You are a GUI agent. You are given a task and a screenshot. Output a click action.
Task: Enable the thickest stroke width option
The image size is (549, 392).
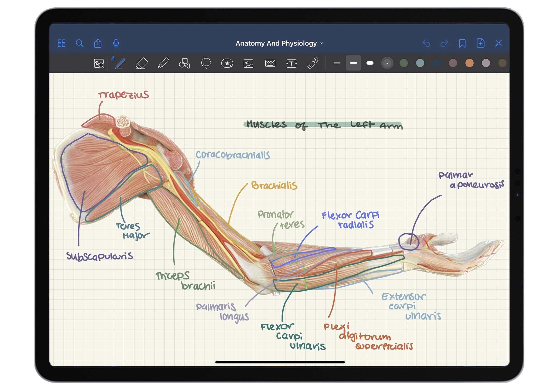point(370,63)
